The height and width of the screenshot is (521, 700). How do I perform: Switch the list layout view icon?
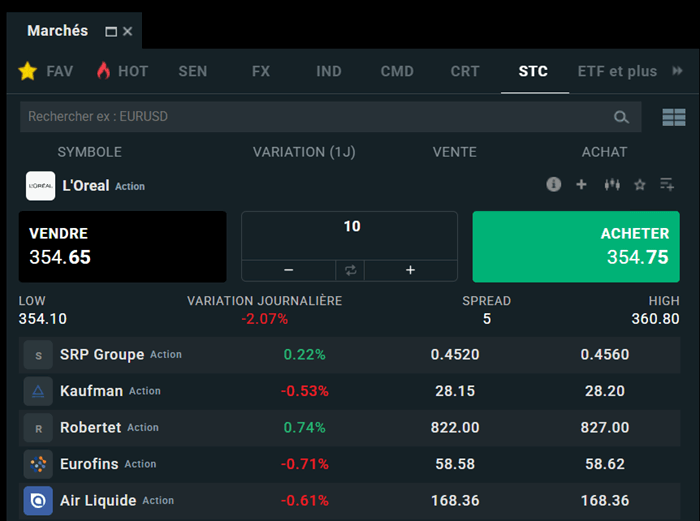click(x=673, y=118)
